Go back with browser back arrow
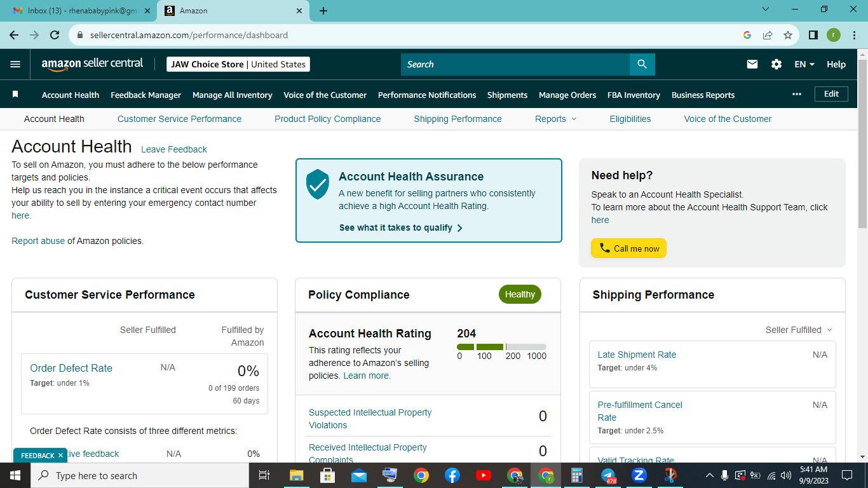The height and width of the screenshot is (488, 868). click(14, 35)
